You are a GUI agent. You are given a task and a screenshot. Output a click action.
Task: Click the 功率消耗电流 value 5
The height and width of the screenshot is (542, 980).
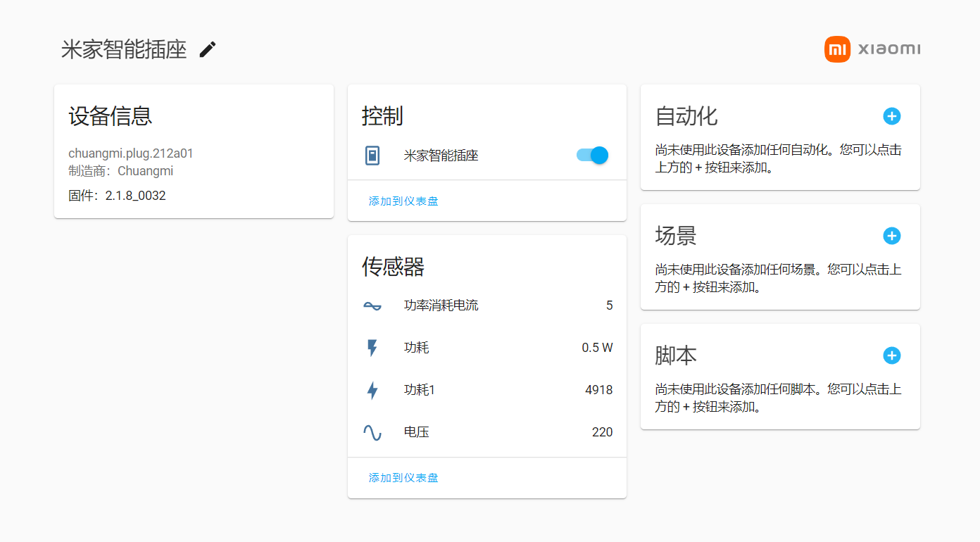pyautogui.click(x=610, y=305)
